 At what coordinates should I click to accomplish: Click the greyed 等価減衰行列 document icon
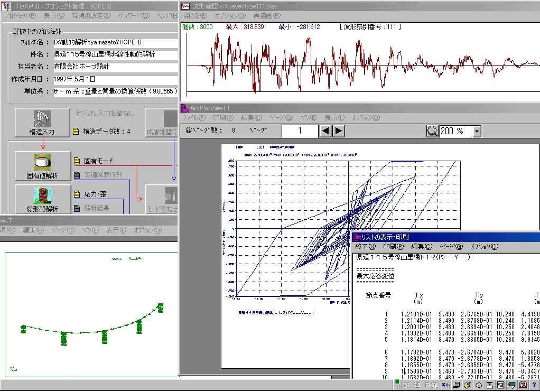point(77,175)
